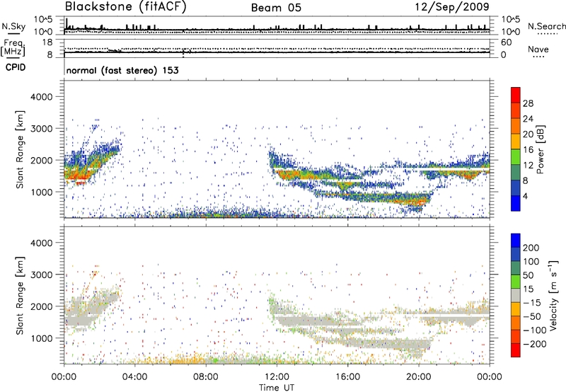Click the 16:00 time tick label
566x392 pixels.
(347, 377)
